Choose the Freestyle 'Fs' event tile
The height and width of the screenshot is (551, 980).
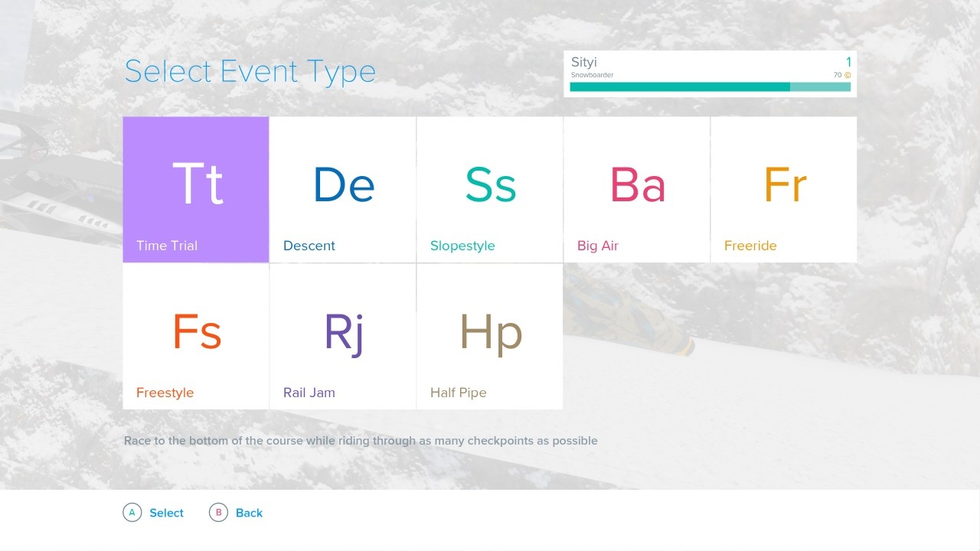(x=196, y=336)
